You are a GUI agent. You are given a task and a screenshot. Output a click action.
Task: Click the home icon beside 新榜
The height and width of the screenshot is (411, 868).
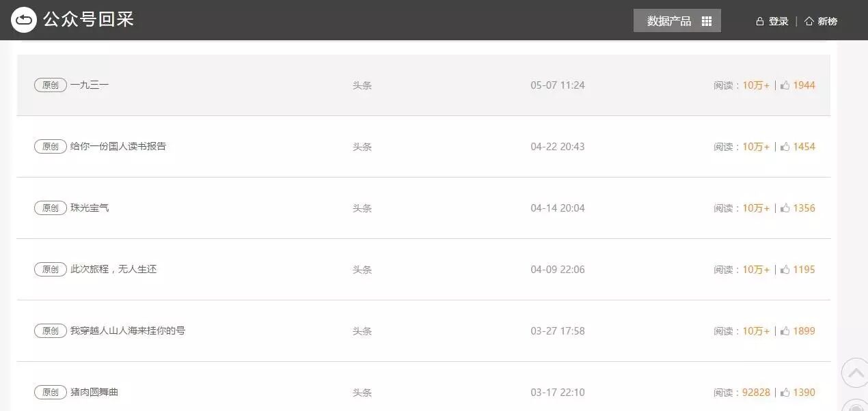pyautogui.click(x=809, y=21)
